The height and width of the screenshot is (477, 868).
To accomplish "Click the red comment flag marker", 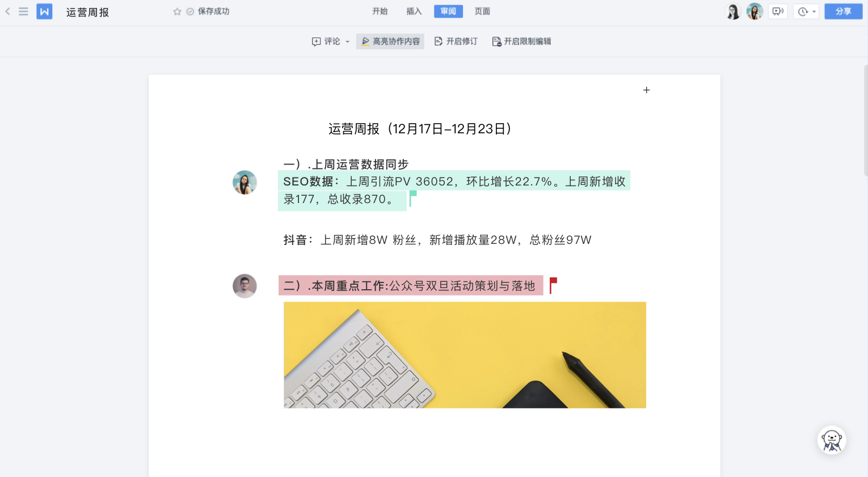I will (553, 285).
